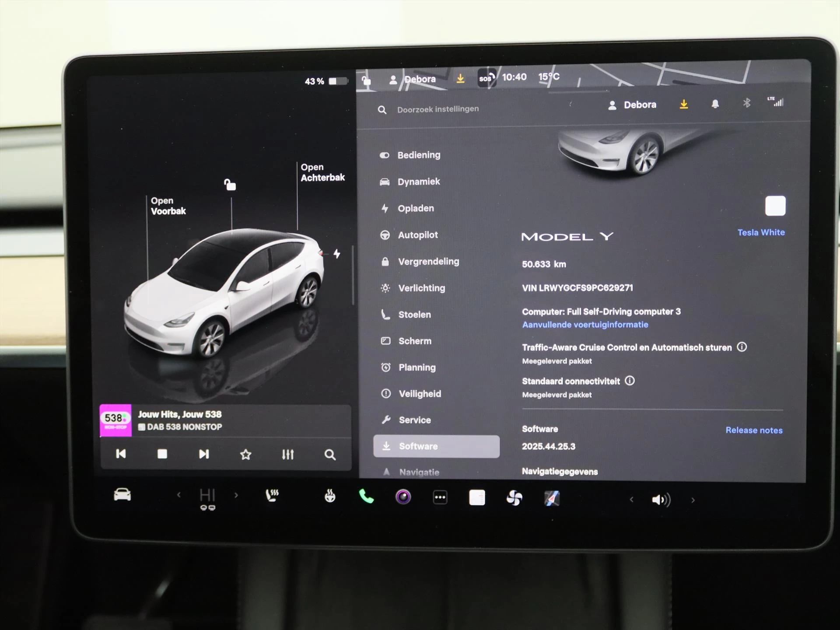840x630 pixels.
Task: Open the Autopilot settings menu
Action: pos(409,235)
